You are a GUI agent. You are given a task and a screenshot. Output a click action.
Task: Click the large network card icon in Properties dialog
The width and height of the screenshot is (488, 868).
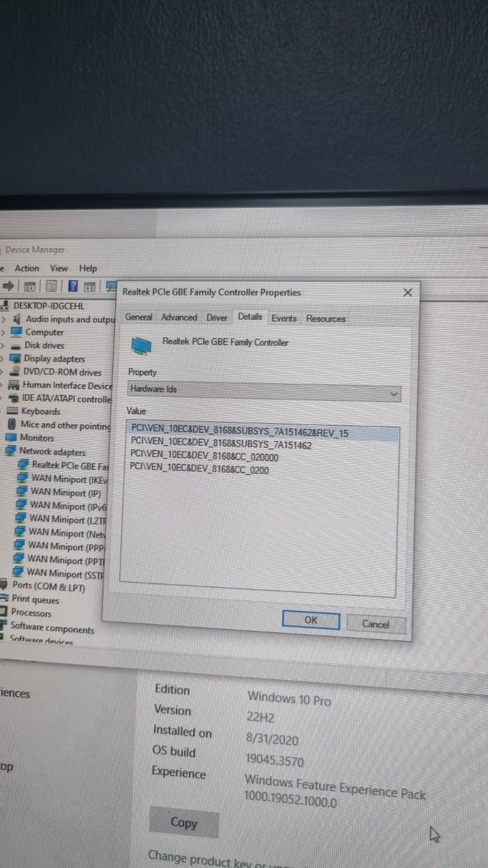(x=141, y=346)
